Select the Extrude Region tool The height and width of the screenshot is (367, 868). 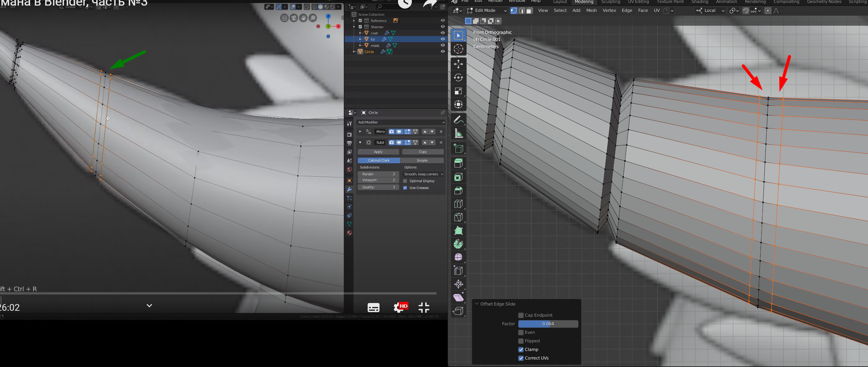coord(458,163)
